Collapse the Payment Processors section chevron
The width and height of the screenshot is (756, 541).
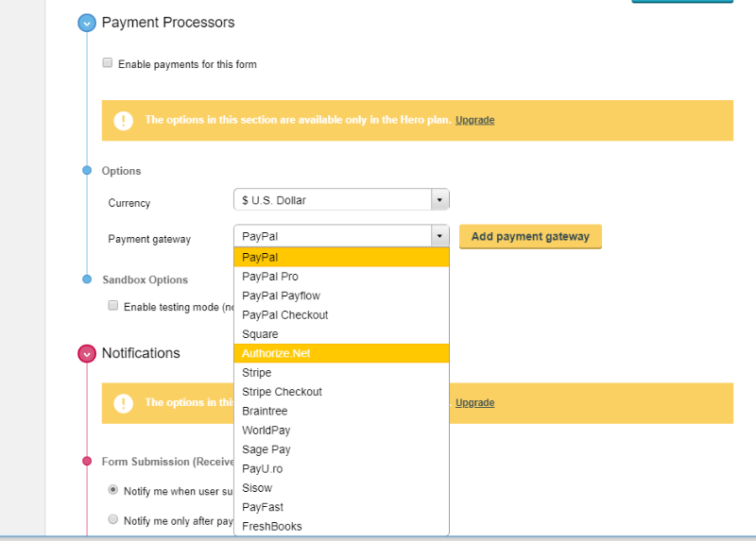[x=87, y=23]
